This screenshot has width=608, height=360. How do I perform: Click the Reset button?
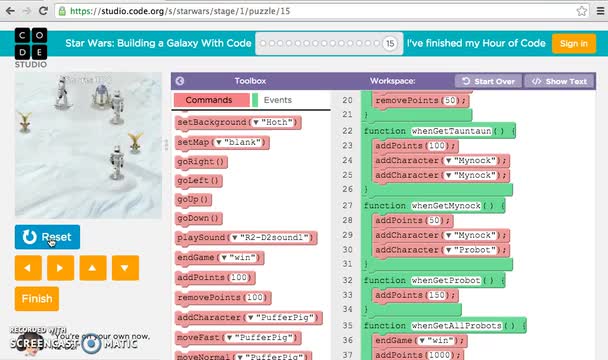point(47,237)
